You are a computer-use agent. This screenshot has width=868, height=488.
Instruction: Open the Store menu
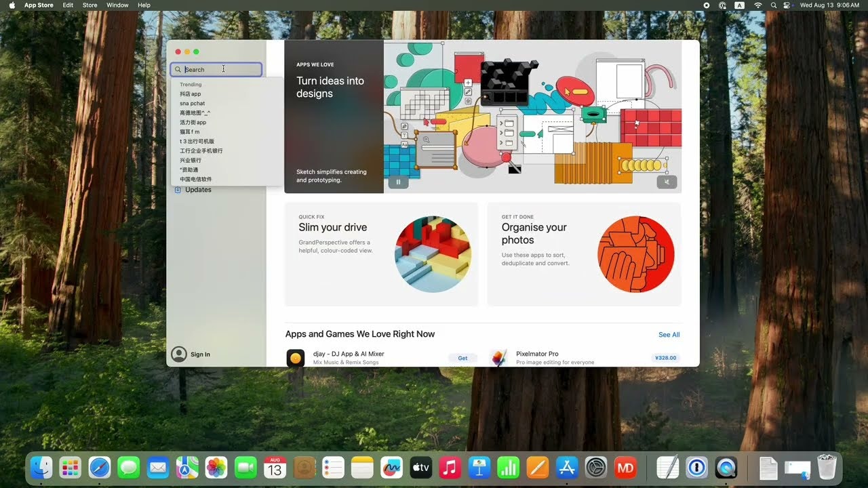click(90, 5)
